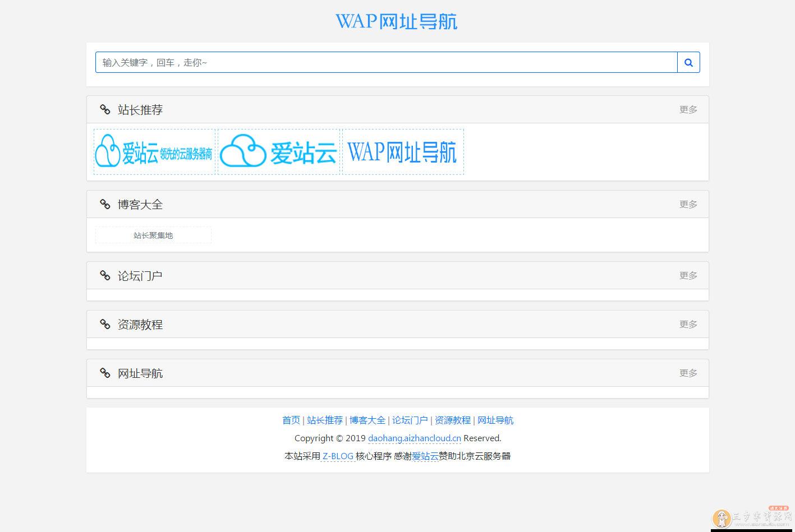Click the chain icon beside 论坛门户
This screenshot has height=532, width=795.
pos(105,275)
